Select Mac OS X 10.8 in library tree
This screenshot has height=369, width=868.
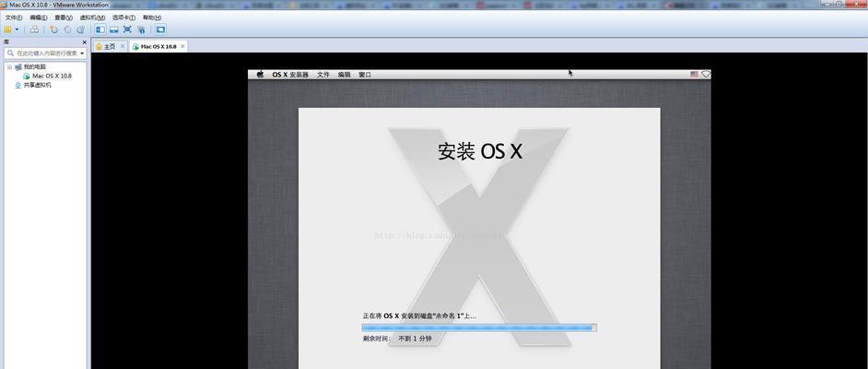point(52,76)
